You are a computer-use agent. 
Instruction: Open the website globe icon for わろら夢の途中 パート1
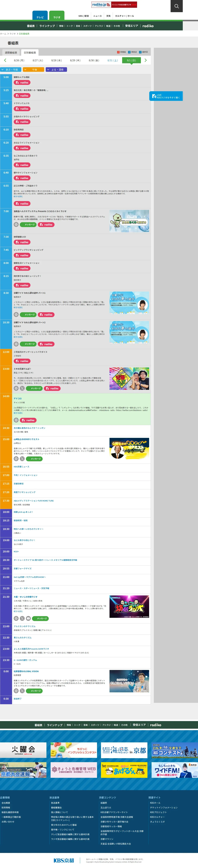point(16,314)
